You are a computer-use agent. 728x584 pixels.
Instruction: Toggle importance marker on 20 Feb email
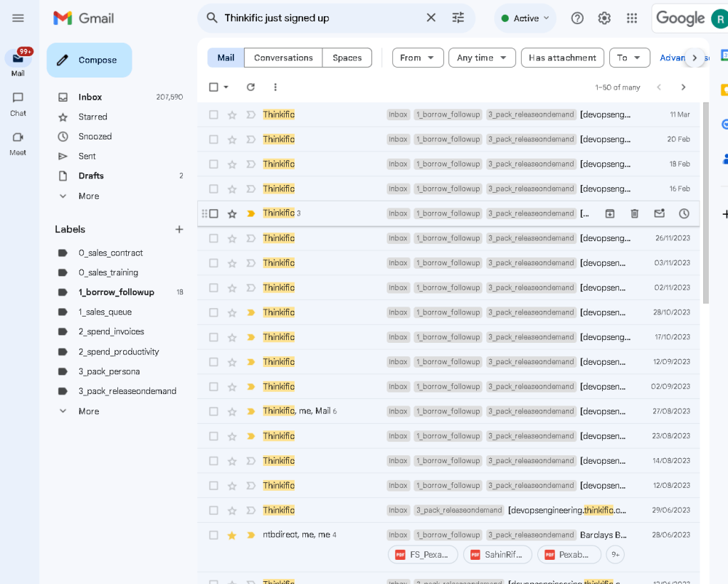click(x=250, y=139)
